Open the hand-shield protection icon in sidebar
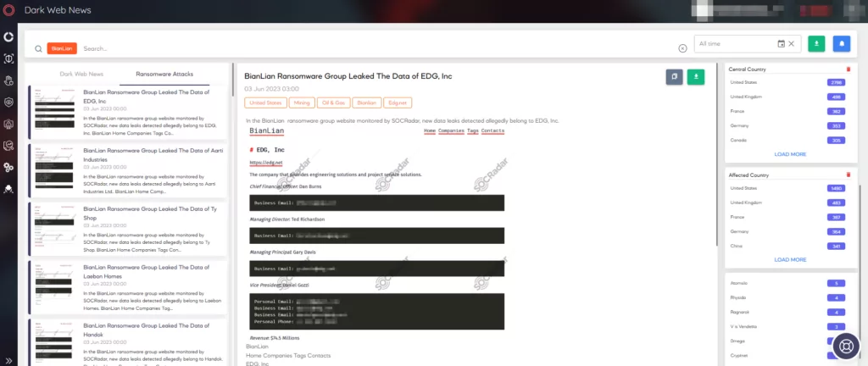 click(x=8, y=80)
